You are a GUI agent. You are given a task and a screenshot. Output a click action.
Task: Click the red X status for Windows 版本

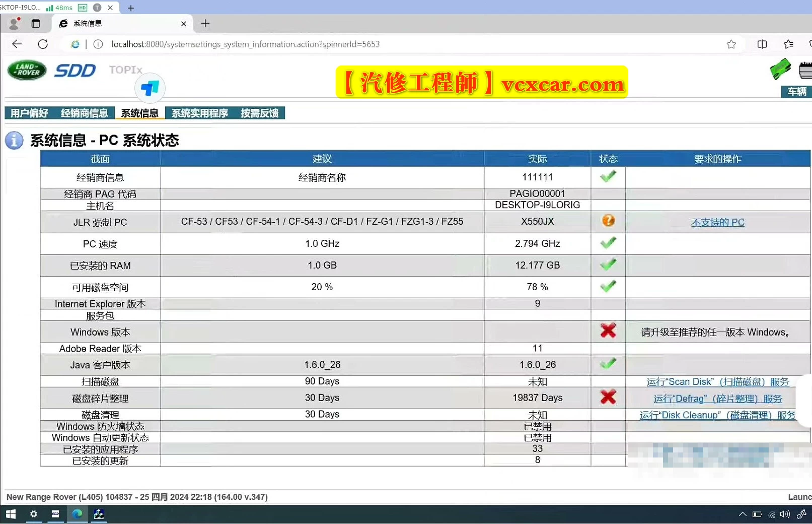pyautogui.click(x=608, y=331)
